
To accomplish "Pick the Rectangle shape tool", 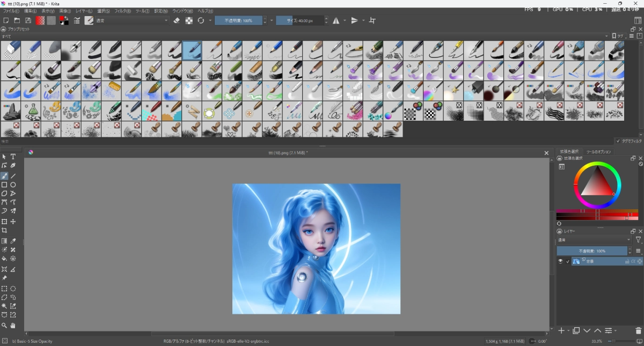I will [4, 185].
